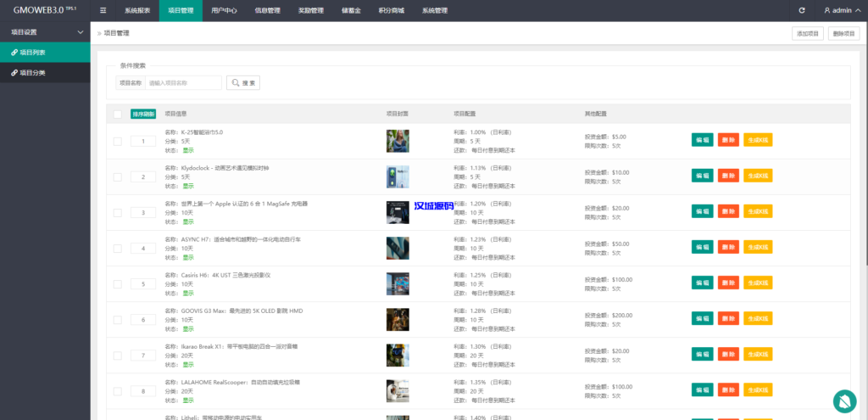
Task: Click the magnifier icon on the 搜索 button
Action: pyautogui.click(x=235, y=83)
